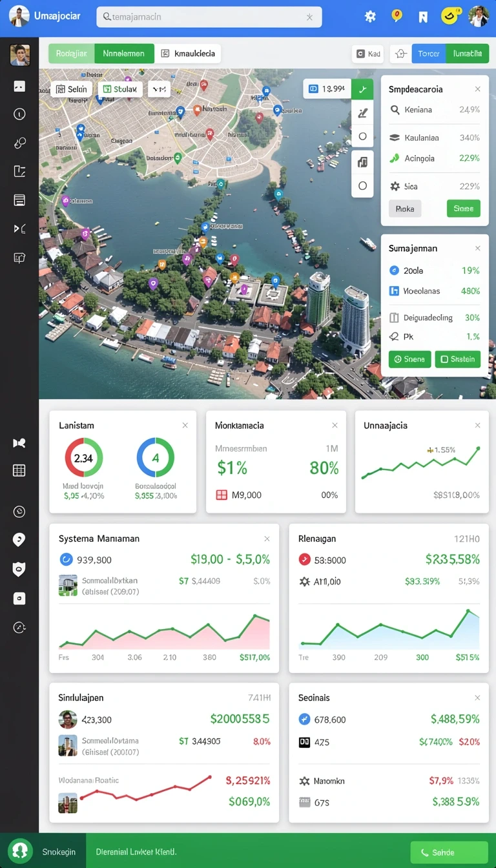Click the gear icon beside Naomokn
This screenshot has height=868, width=496.
pyautogui.click(x=305, y=781)
